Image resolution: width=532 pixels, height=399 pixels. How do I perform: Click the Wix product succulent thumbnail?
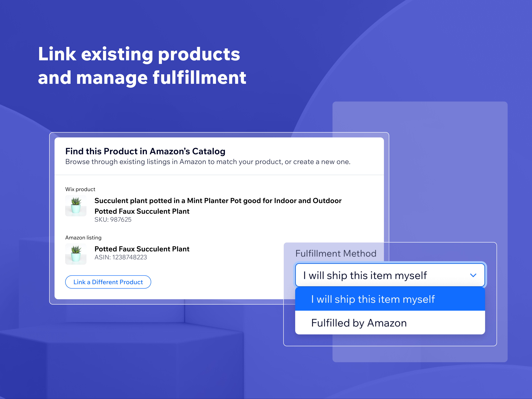(76, 206)
